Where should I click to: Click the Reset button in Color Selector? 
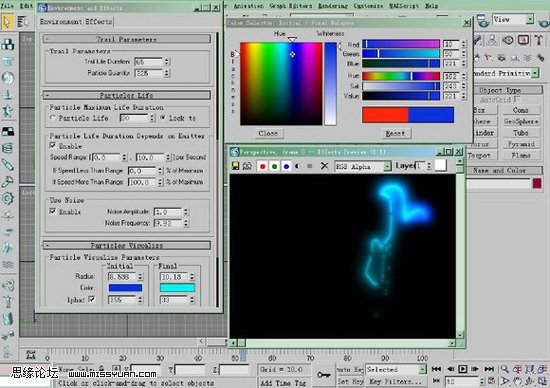tap(395, 133)
